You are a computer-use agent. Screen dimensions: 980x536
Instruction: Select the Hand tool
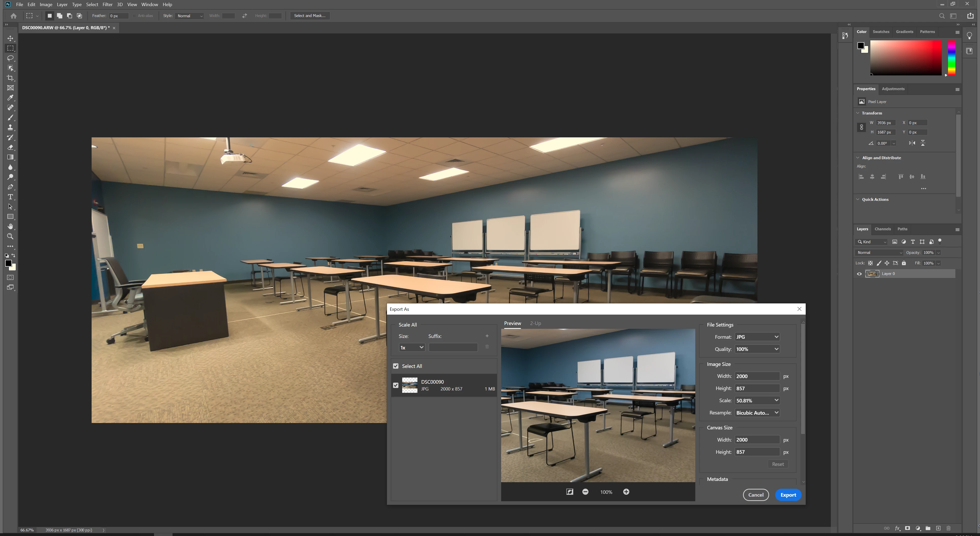[x=10, y=226]
